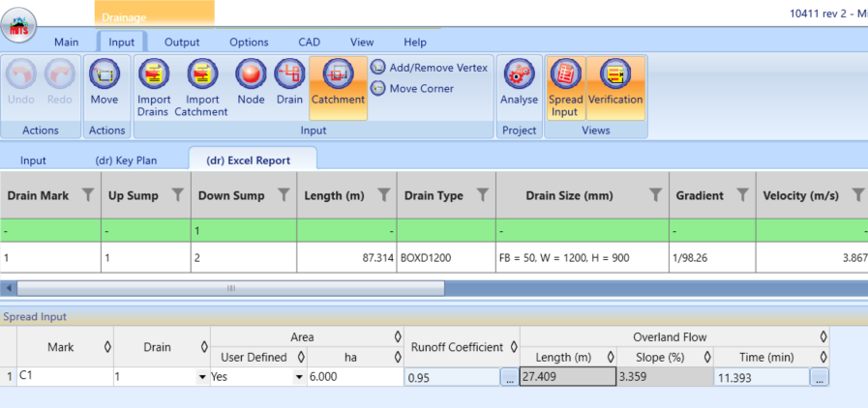This screenshot has width=868, height=408.
Task: Switch to the Options ribbon tab
Action: point(249,42)
